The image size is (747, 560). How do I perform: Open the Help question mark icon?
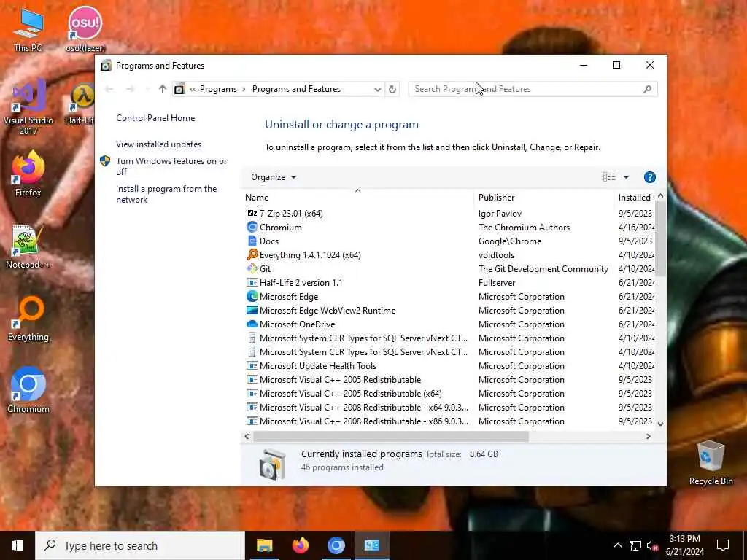pyautogui.click(x=649, y=177)
